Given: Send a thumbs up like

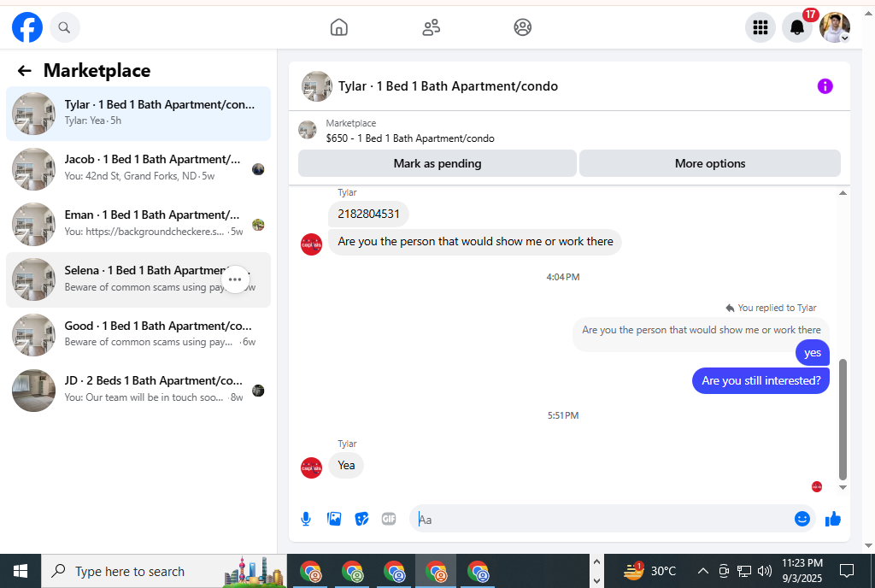Looking at the screenshot, I should pos(832,519).
